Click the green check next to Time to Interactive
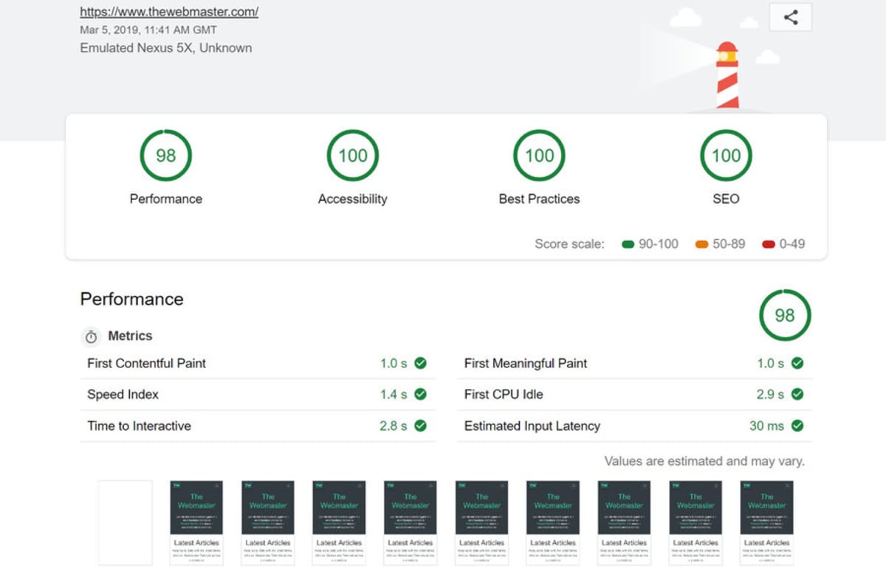The width and height of the screenshot is (886, 588). pos(420,426)
